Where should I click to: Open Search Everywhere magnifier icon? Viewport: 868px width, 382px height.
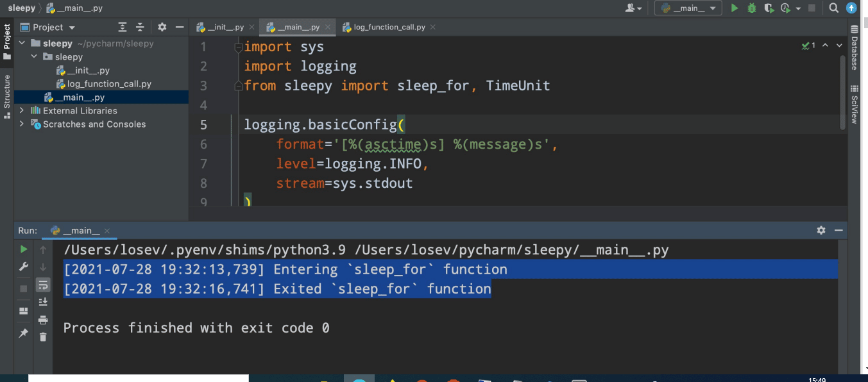[x=834, y=8]
